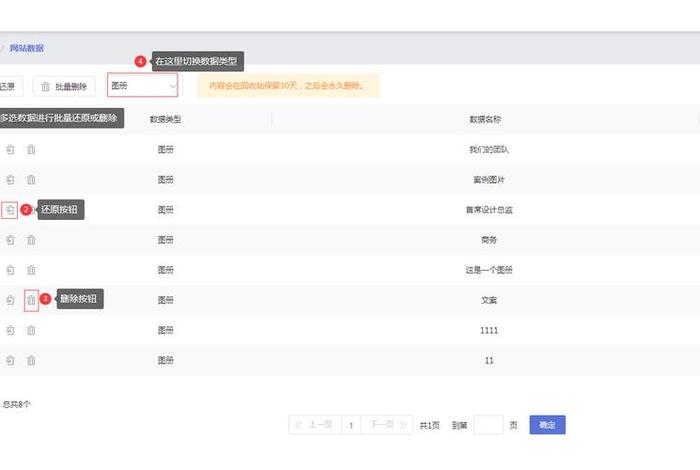
Task: Select the data name 案例图片
Action: click(489, 179)
